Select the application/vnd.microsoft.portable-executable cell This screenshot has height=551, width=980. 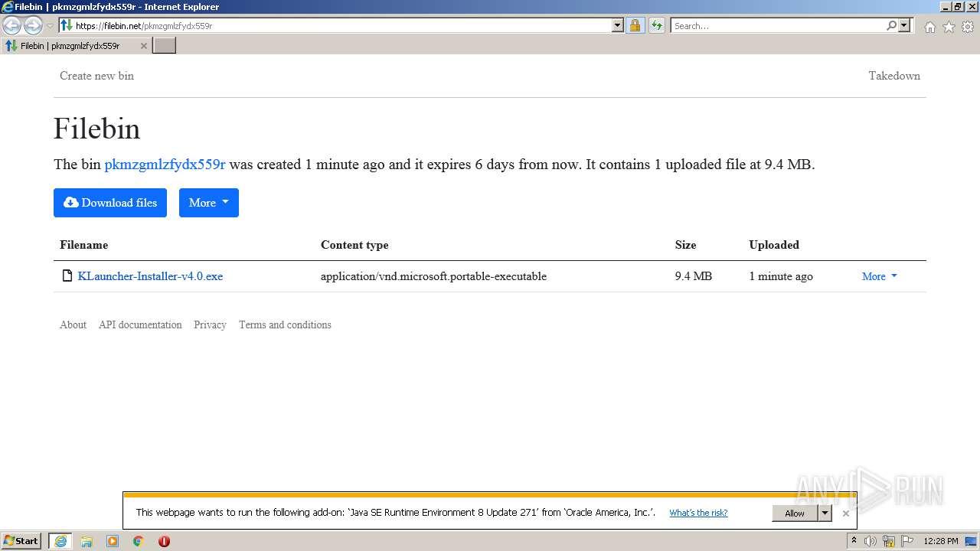click(x=433, y=276)
